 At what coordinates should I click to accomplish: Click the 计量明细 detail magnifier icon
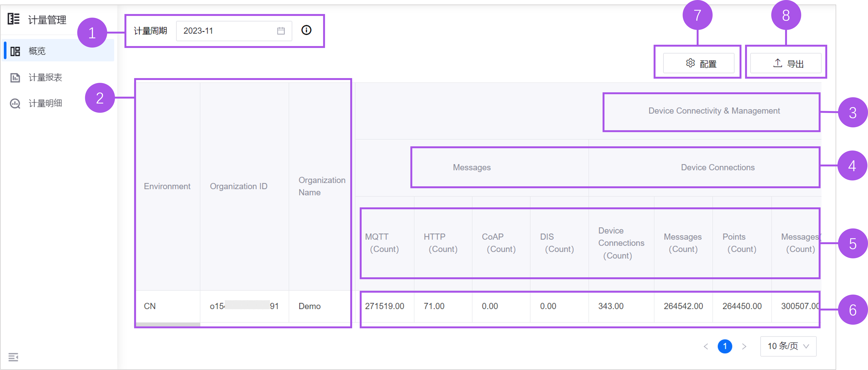click(15, 104)
